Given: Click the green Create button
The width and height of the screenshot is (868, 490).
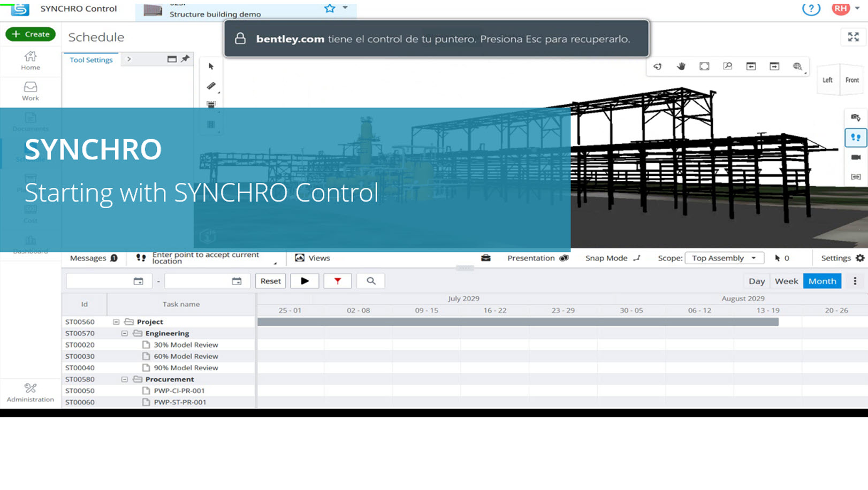Looking at the screenshot, I should (x=31, y=34).
